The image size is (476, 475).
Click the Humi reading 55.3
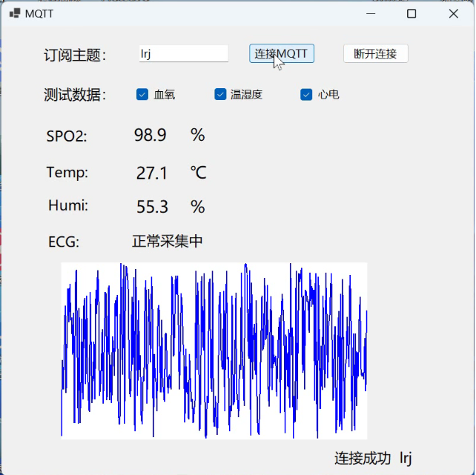[152, 207]
